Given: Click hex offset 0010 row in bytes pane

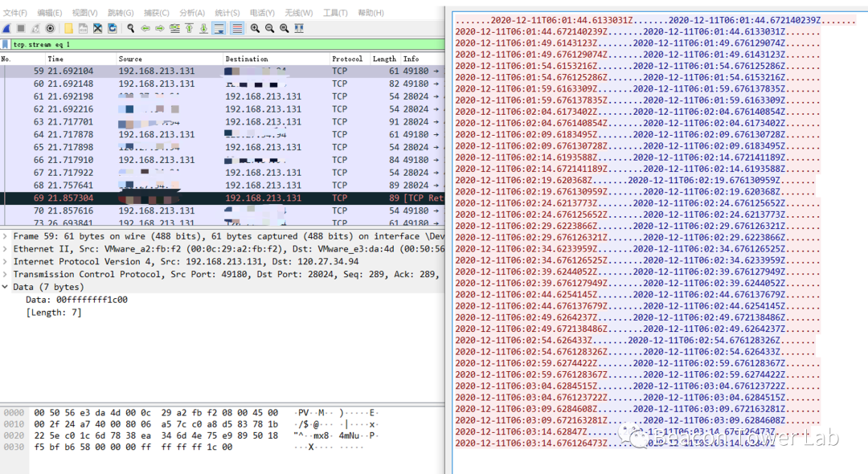Looking at the screenshot, I should pos(190,424).
